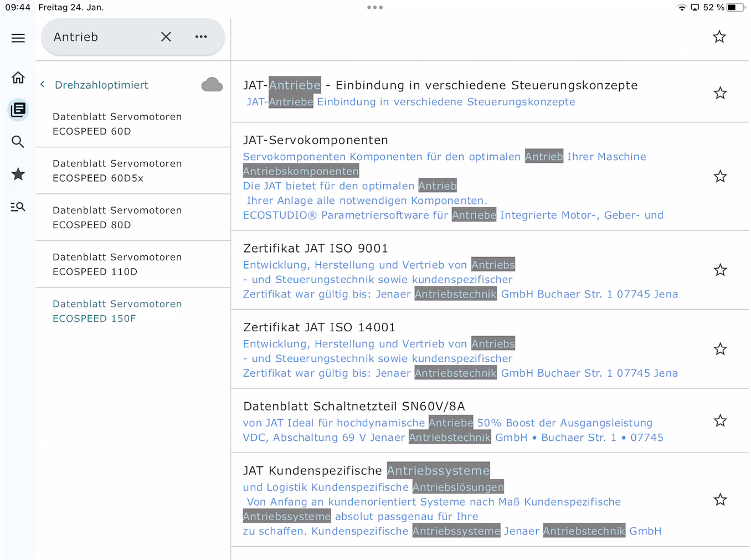This screenshot has width=751, height=560.
Task: Favorite Zertifikat JAT ISO 14001
Action: point(720,349)
